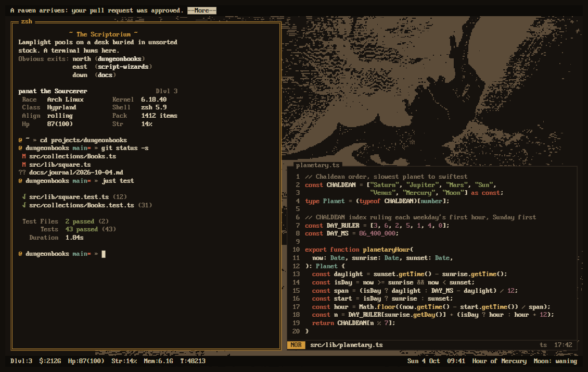Click test result src/collections/Books.test.ts
This screenshot has height=372, width=588.
[x=82, y=205]
